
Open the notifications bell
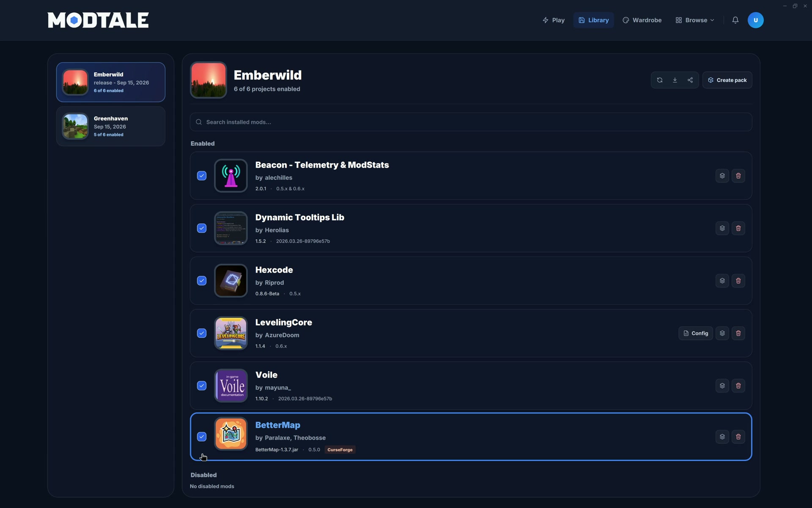(x=735, y=20)
